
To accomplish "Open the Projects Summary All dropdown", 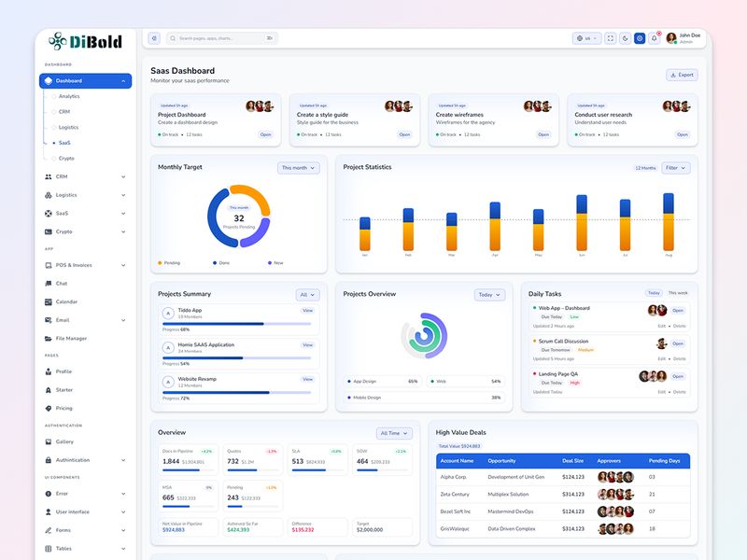I will point(307,295).
